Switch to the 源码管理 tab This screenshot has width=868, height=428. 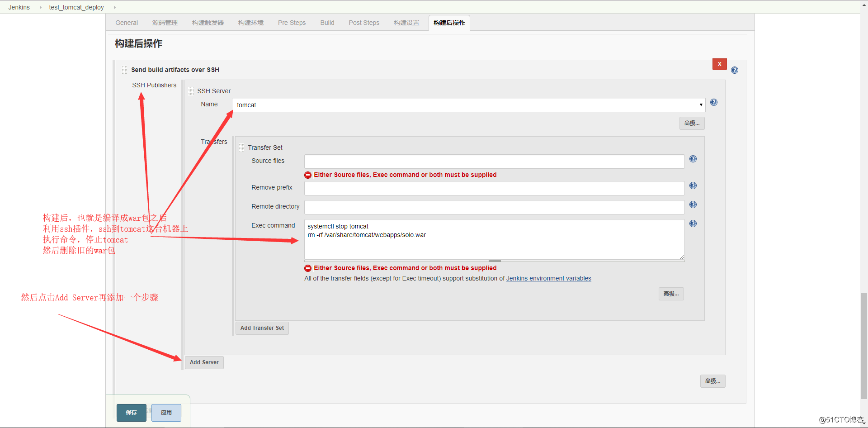[x=165, y=23]
